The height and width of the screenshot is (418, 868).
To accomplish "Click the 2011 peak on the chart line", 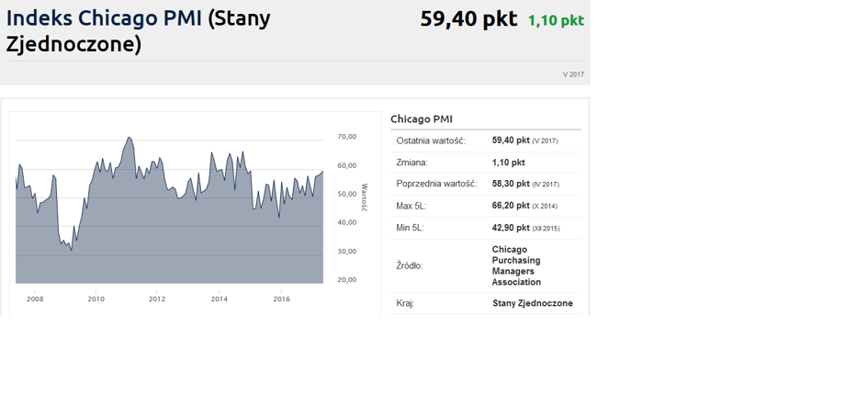I will tap(129, 137).
